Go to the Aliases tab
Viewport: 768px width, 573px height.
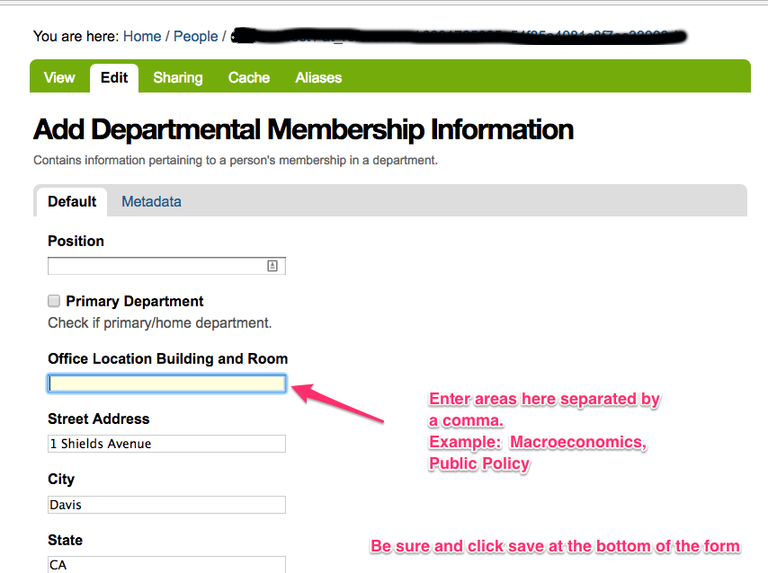[318, 78]
